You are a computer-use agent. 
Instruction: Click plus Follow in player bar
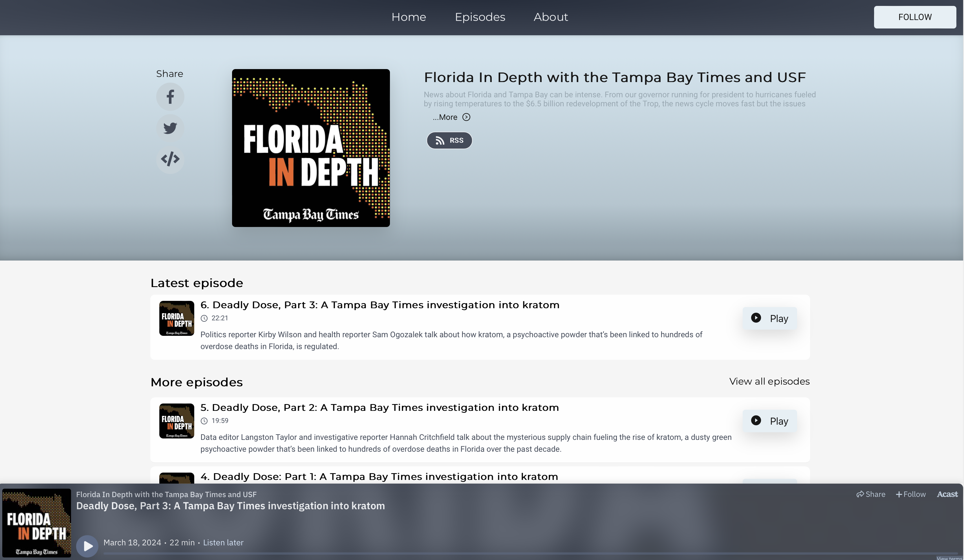[x=911, y=494]
